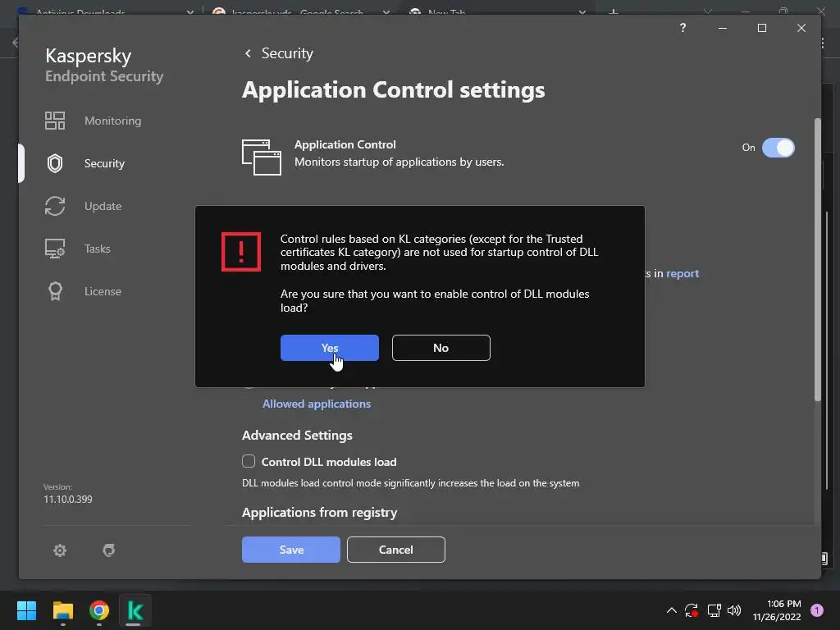This screenshot has width=840, height=630.
Task: Click the Security breadcrumb text
Action: (287, 53)
